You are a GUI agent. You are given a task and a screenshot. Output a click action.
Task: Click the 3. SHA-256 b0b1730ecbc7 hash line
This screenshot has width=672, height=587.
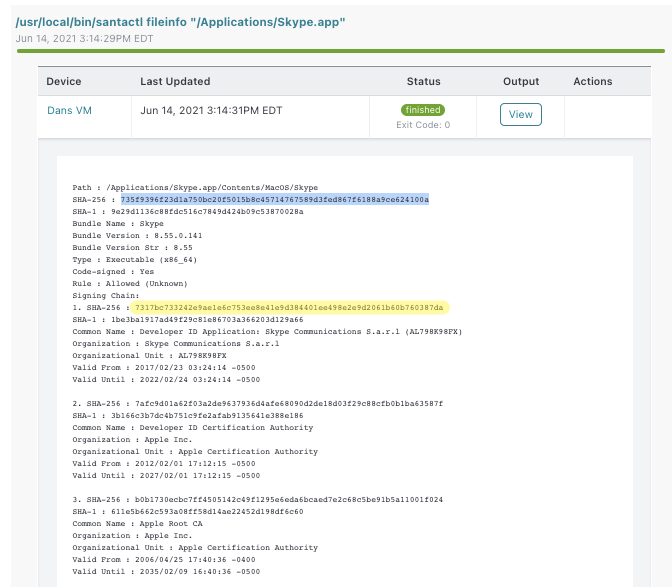(258, 500)
